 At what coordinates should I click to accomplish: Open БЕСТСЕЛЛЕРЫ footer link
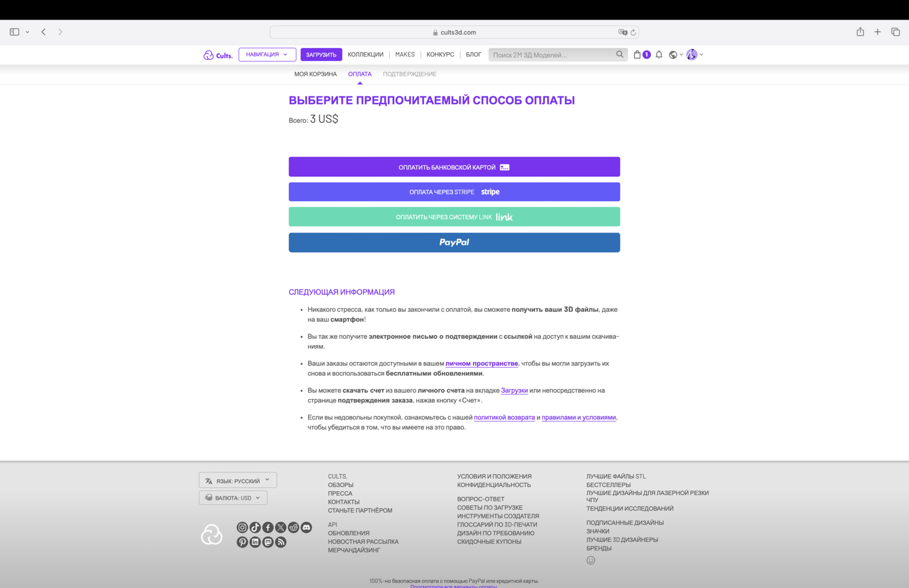[x=609, y=485]
